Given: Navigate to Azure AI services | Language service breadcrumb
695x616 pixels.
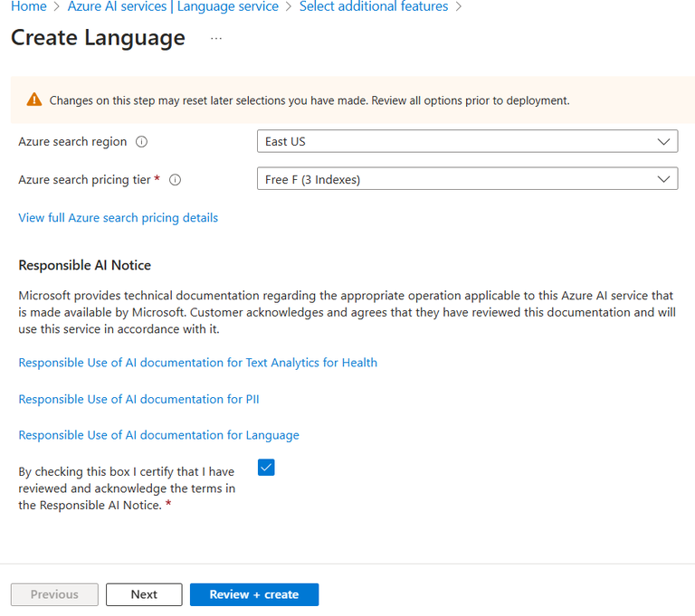Looking at the screenshot, I should (x=173, y=7).
